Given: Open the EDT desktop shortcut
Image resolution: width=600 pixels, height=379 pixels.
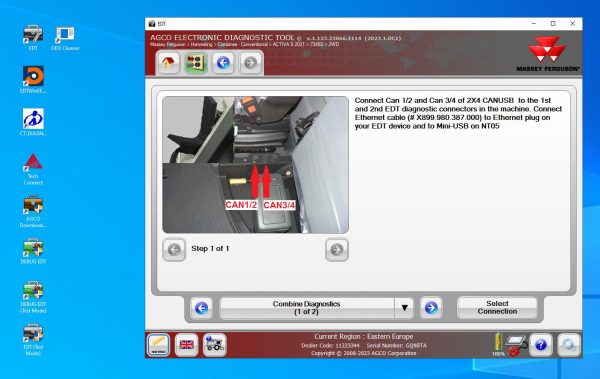Looking at the screenshot, I should pos(33,38).
